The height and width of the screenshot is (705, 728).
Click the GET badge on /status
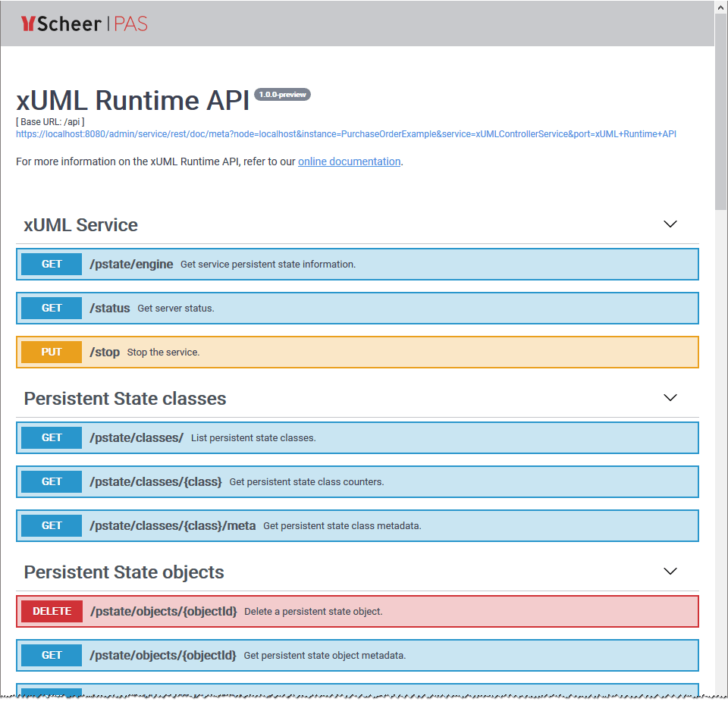51,308
